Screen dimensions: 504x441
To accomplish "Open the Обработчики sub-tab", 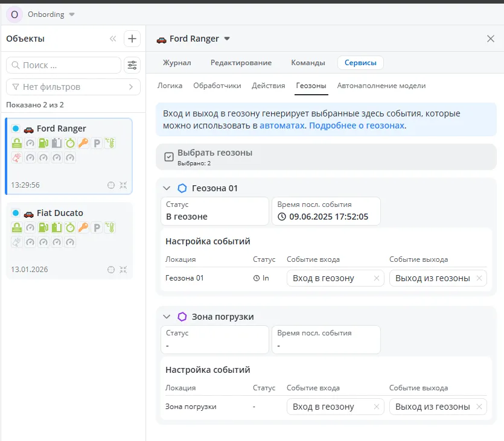I will (217, 86).
